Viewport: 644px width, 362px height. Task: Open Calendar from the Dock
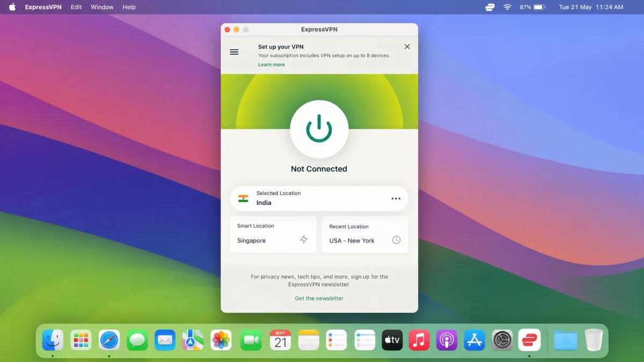pos(280,340)
